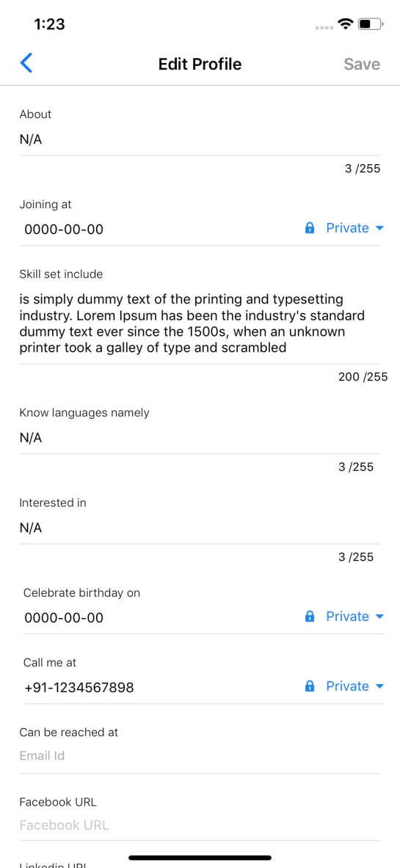Click the Edit Profile title
The image size is (400, 868).
click(200, 65)
